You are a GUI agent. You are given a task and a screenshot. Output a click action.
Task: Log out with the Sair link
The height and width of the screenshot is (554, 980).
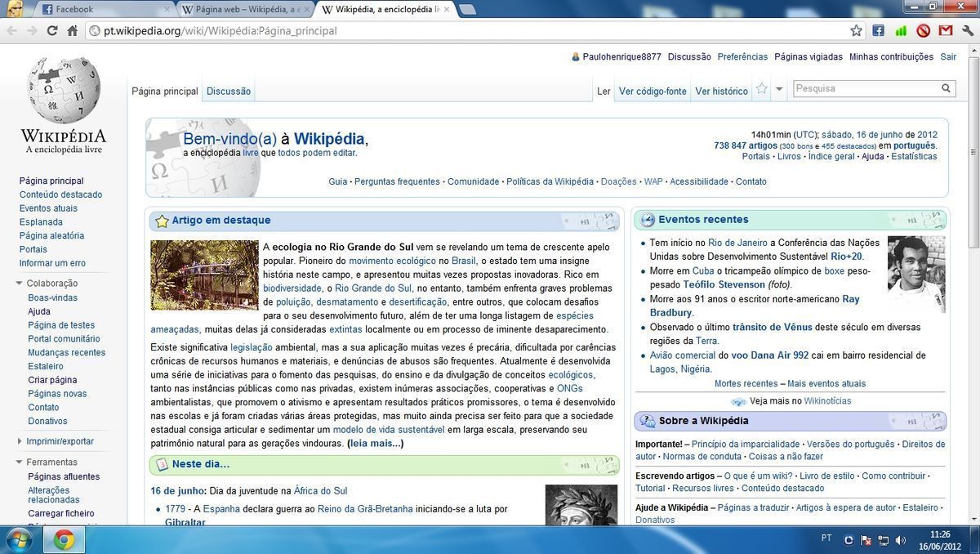[948, 57]
